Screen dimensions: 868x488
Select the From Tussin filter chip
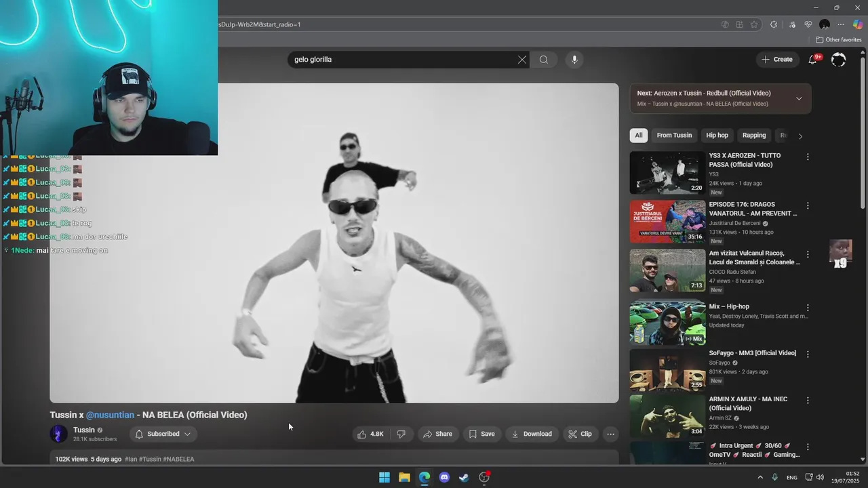[674, 136]
